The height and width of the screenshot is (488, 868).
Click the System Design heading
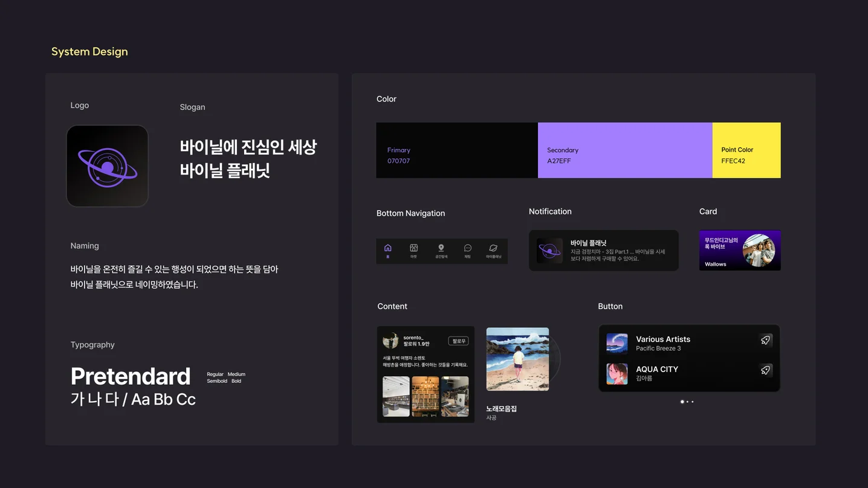pos(89,52)
